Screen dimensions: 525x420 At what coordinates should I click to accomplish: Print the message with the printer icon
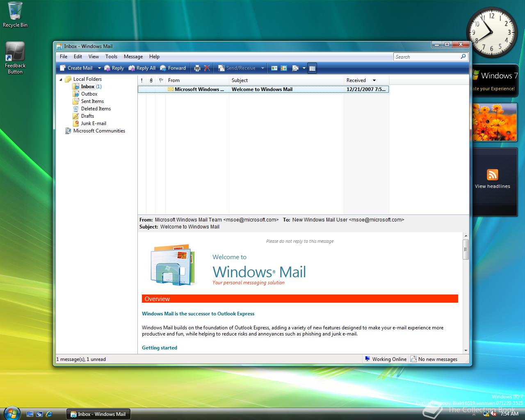(x=197, y=68)
